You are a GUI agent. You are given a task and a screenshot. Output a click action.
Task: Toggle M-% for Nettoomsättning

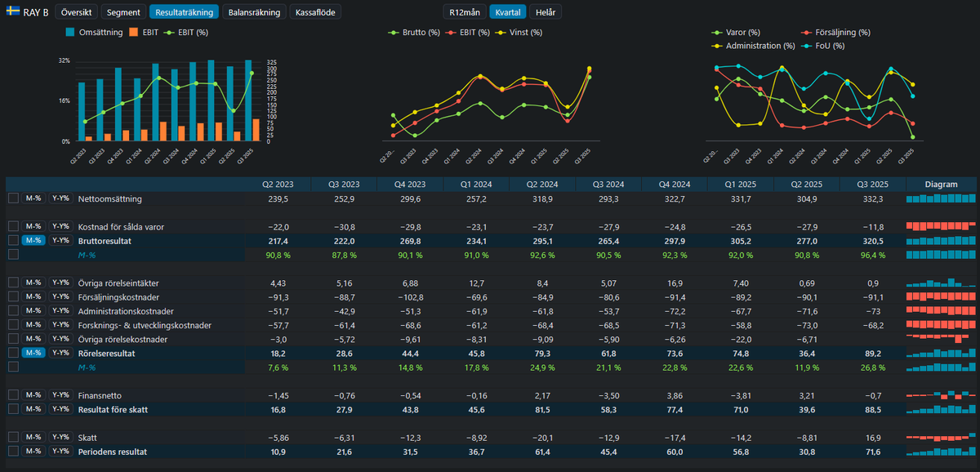(33, 198)
